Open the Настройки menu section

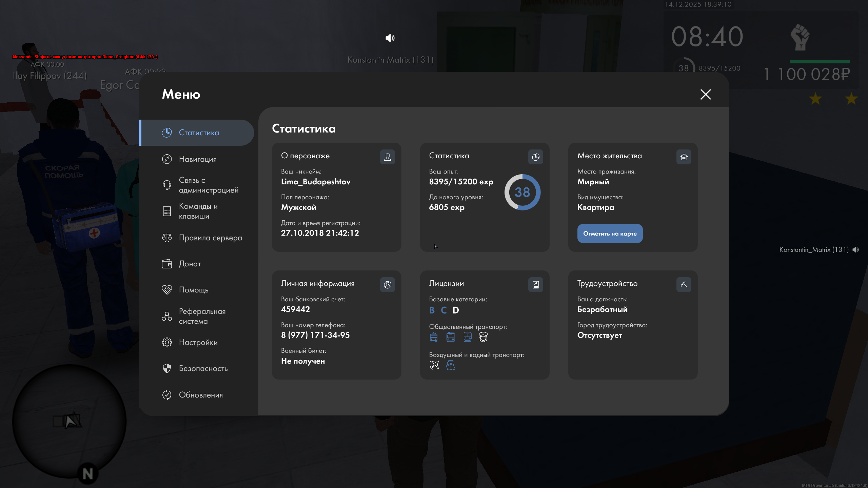tap(198, 342)
